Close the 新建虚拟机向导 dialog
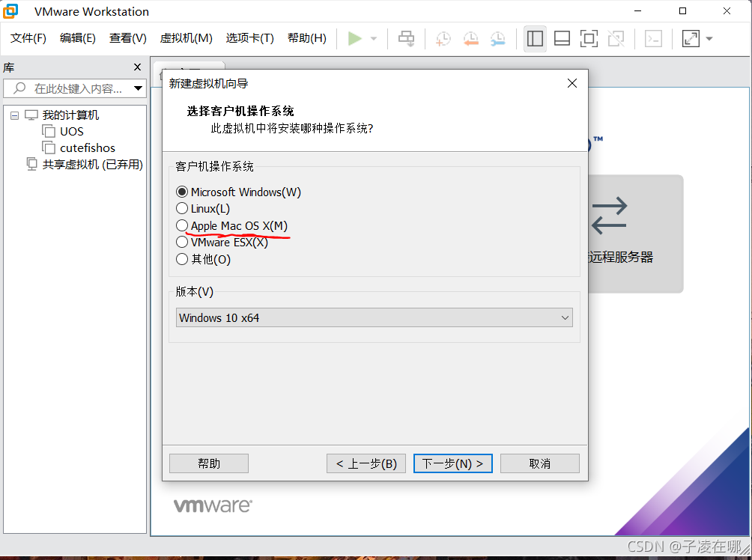Viewport: 752px width, 560px height. pyautogui.click(x=571, y=83)
